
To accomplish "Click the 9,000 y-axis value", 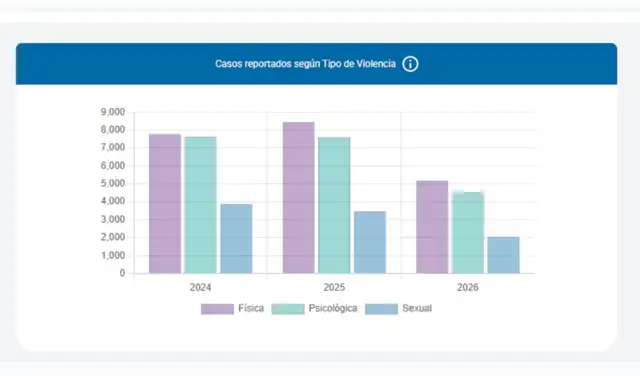I will 113,112.
